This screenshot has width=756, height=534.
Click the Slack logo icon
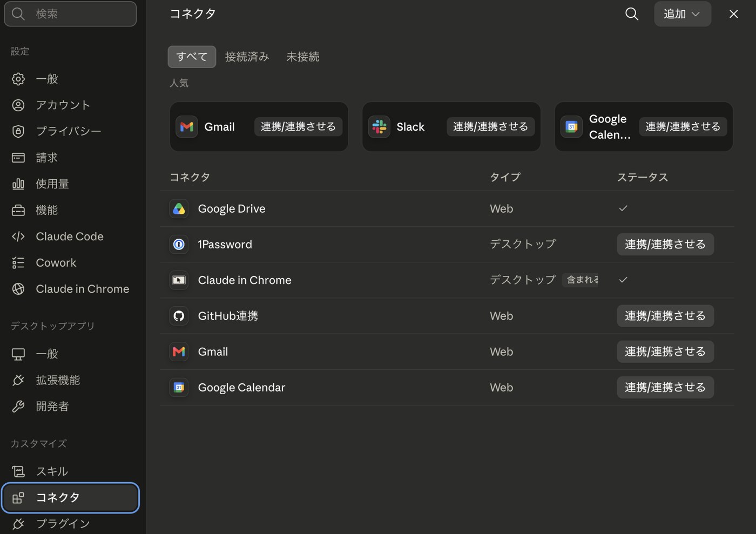click(379, 127)
